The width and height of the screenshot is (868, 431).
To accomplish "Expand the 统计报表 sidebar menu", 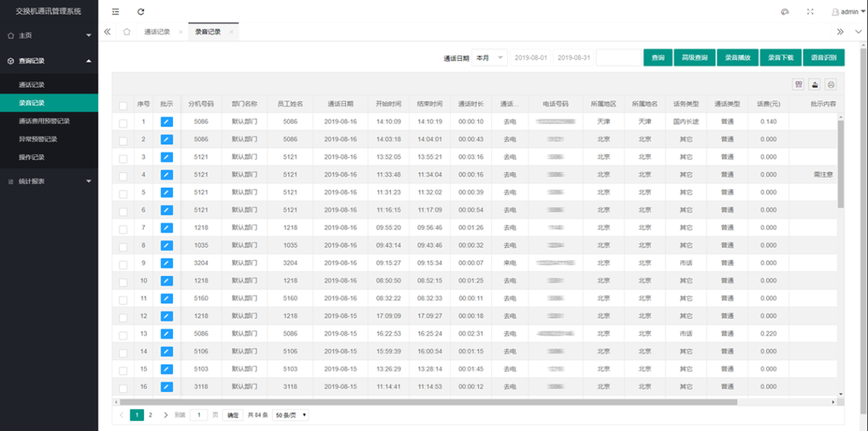I will pyautogui.click(x=49, y=181).
